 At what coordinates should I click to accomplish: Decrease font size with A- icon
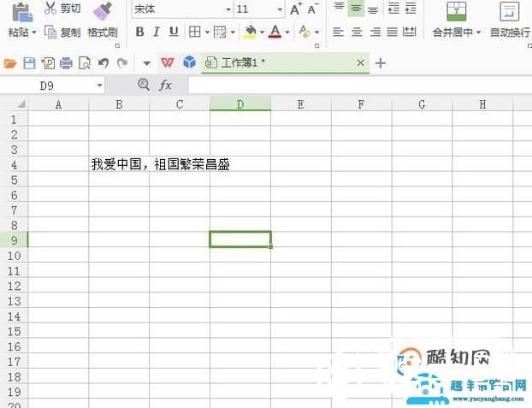[x=312, y=9]
